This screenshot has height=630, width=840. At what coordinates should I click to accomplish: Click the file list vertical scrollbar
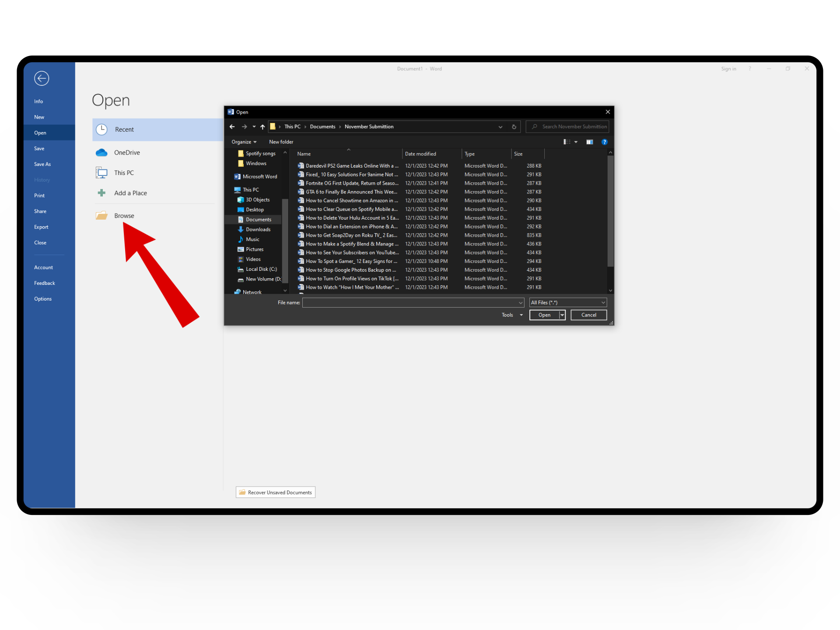(x=610, y=210)
